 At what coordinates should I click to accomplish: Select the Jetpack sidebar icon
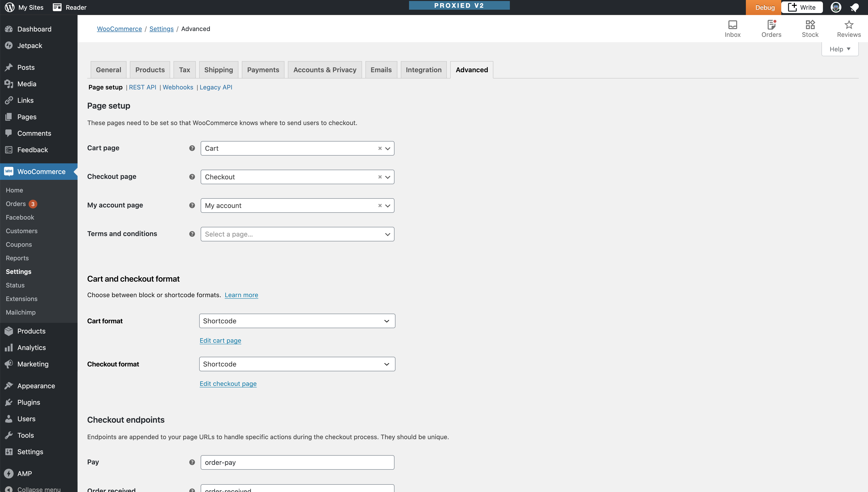pos(9,45)
